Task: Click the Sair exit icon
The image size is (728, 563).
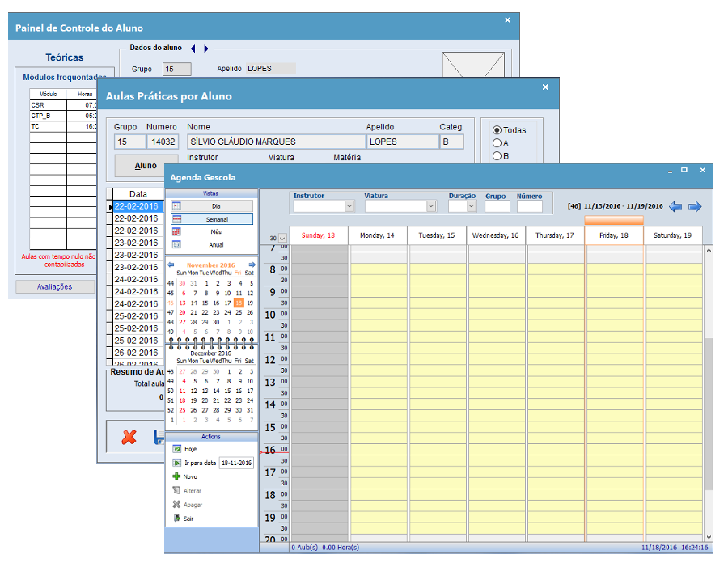Action: [176, 519]
